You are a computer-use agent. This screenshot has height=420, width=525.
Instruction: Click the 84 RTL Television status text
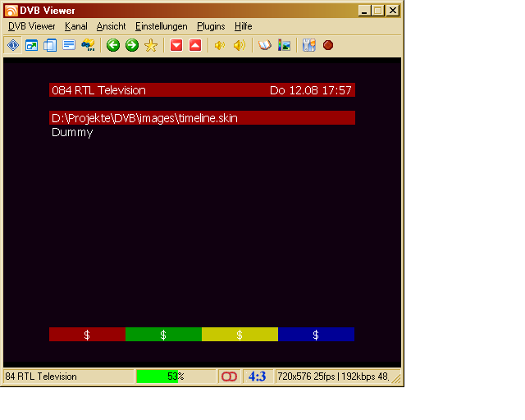click(41, 377)
